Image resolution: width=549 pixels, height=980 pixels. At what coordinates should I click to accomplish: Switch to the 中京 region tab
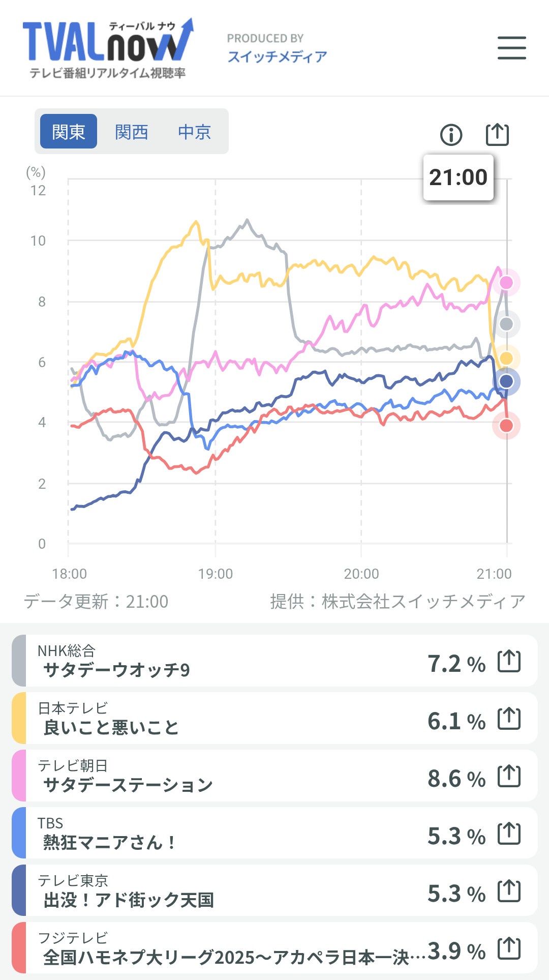(194, 132)
